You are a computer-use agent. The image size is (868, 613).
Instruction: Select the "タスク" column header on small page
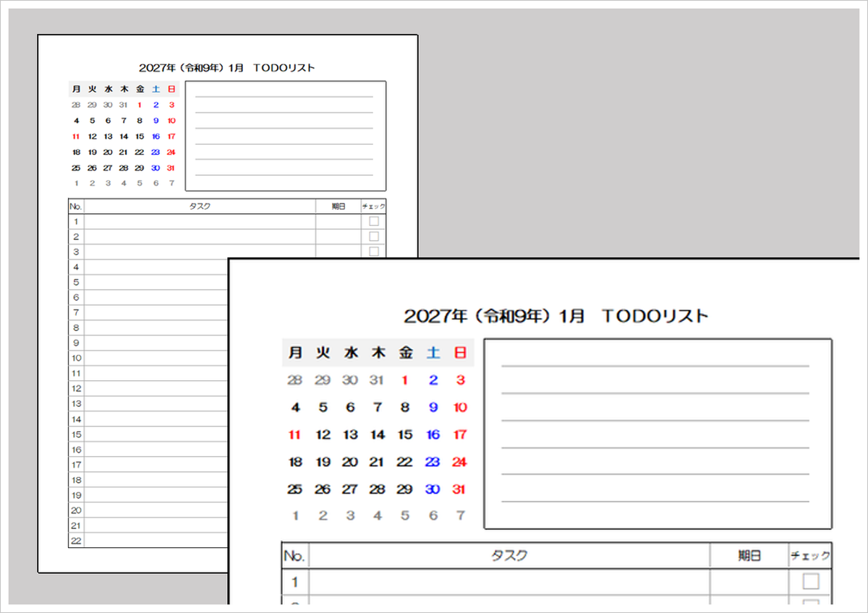tap(200, 207)
